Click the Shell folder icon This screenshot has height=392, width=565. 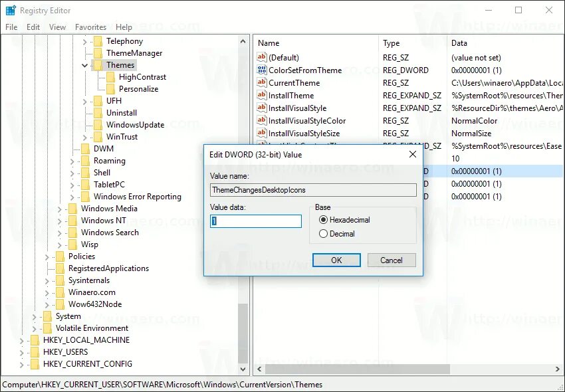point(85,173)
